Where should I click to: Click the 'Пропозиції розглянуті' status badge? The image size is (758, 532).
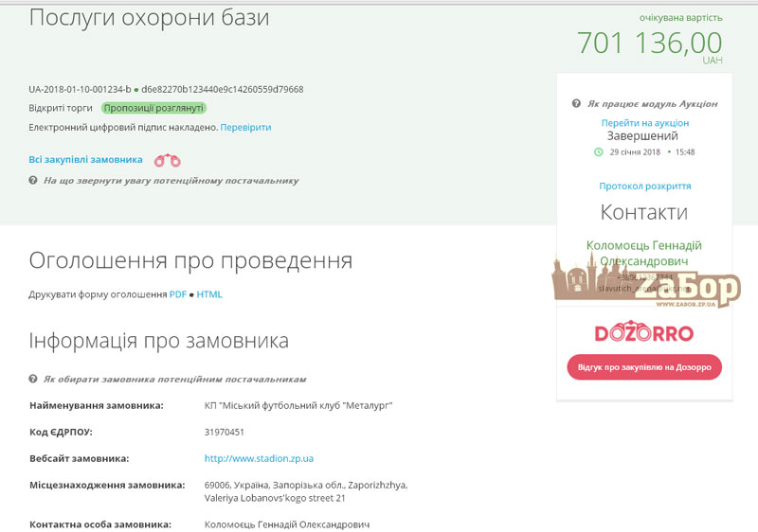point(153,108)
